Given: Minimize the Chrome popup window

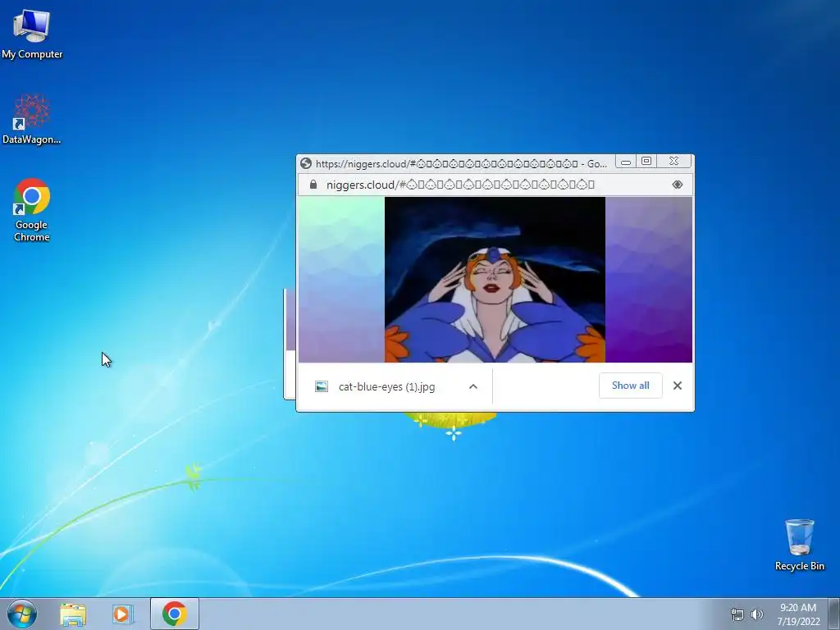Looking at the screenshot, I should click(x=626, y=162).
